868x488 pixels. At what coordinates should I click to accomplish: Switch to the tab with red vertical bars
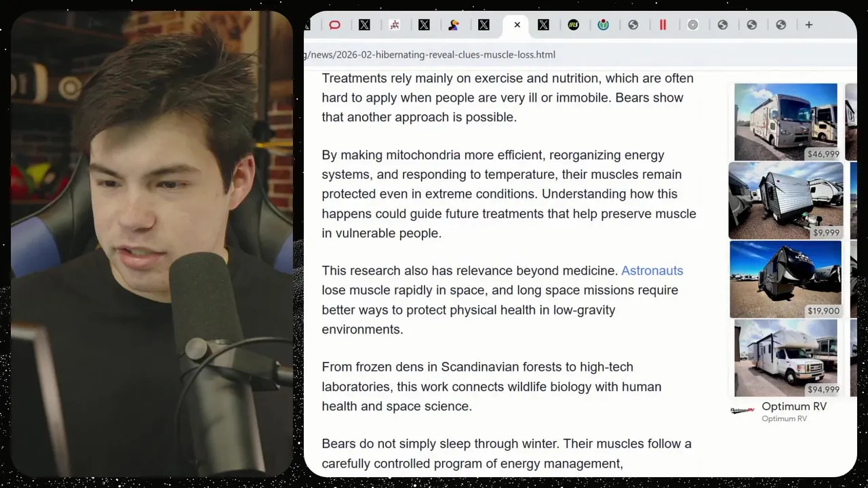click(x=663, y=25)
